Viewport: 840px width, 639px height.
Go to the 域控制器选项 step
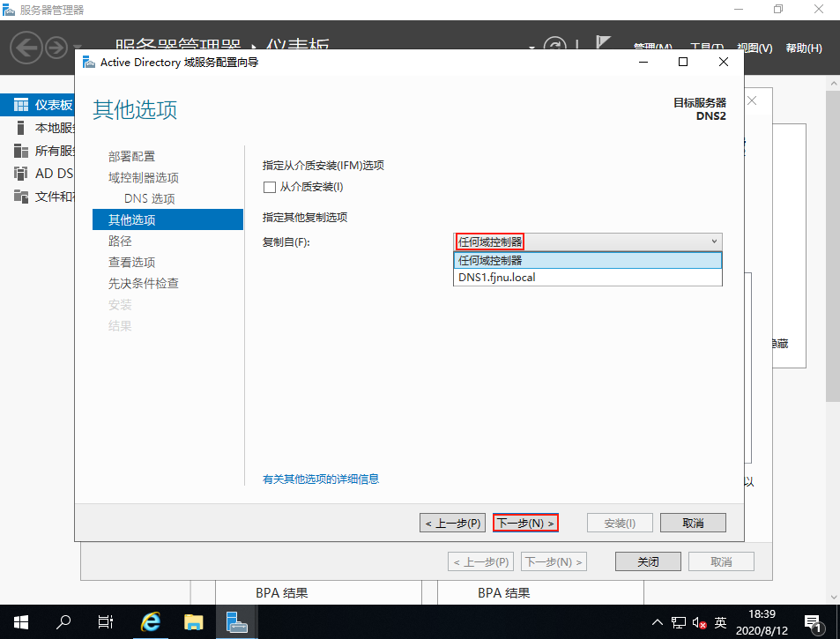point(143,177)
